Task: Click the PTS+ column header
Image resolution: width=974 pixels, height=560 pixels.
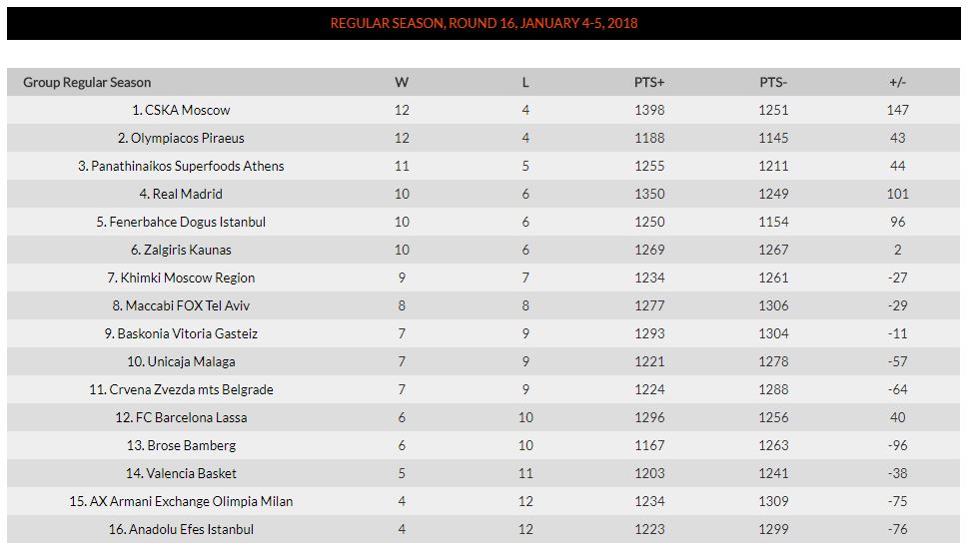Action: 649,82
